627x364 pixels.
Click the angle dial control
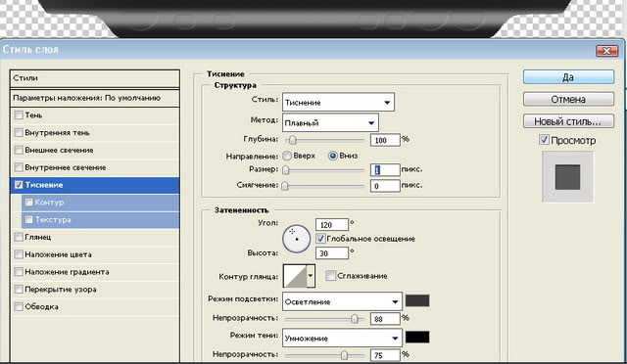296,239
